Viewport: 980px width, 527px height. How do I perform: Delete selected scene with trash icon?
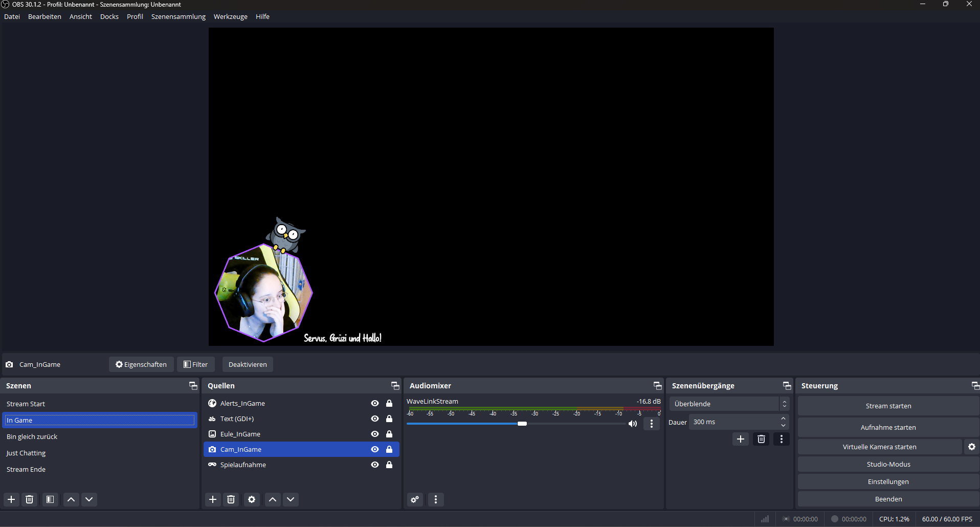pyautogui.click(x=30, y=499)
